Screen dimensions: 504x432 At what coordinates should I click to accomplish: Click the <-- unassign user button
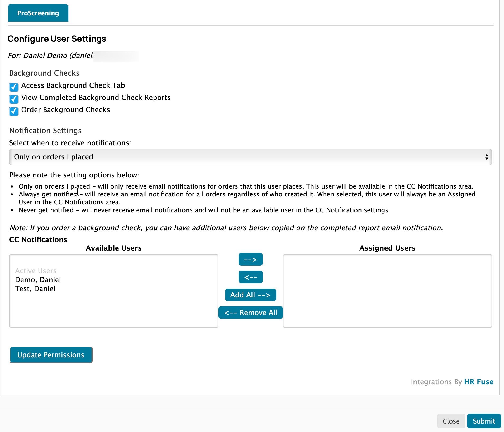250,277
